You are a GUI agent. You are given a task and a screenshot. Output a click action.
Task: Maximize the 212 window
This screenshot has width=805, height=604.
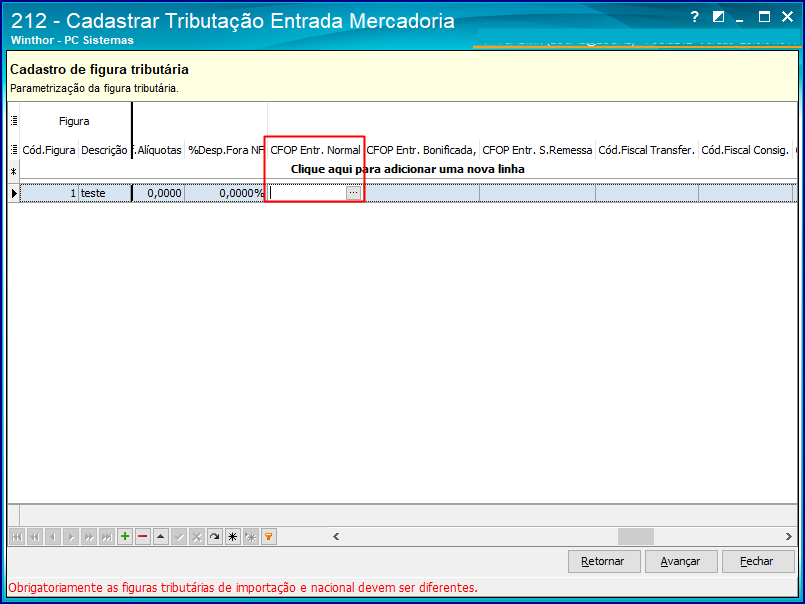coord(764,17)
